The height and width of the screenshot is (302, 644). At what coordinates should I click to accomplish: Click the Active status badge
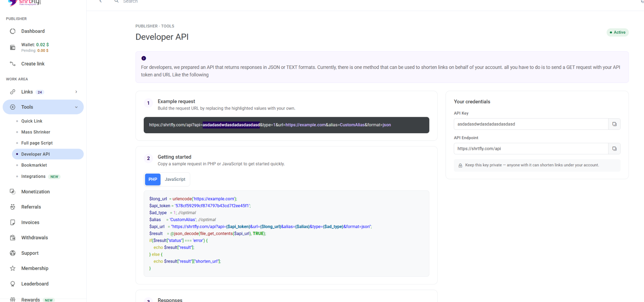pos(617,32)
